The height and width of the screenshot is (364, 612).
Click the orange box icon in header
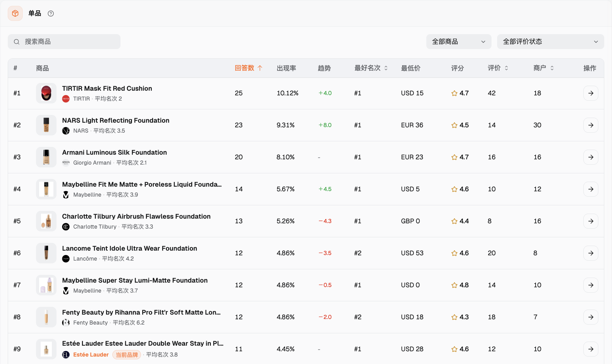point(15,13)
